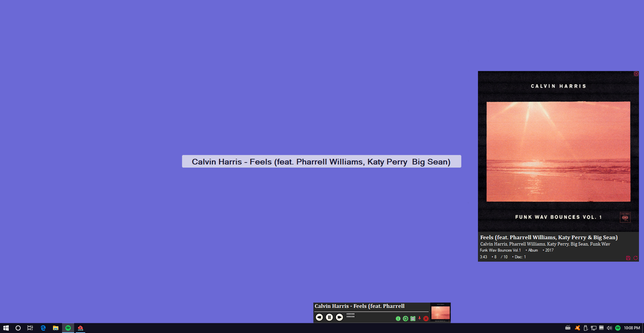Skip to the next track
This screenshot has width=644, height=333.
(x=340, y=317)
